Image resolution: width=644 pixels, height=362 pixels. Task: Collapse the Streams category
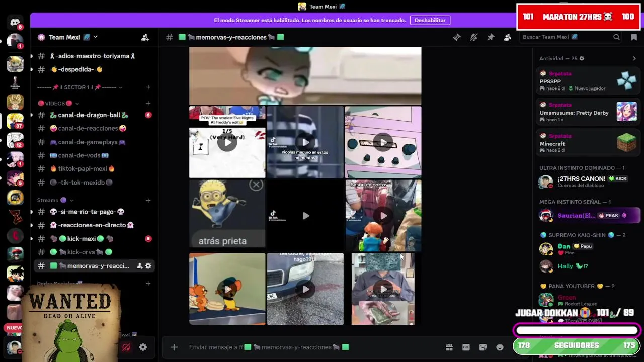tap(55, 200)
